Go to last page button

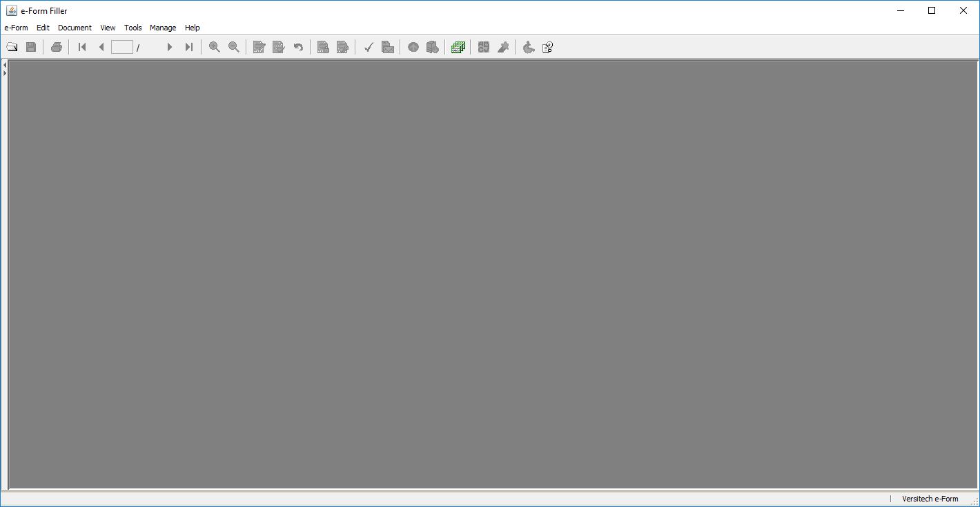coord(189,47)
